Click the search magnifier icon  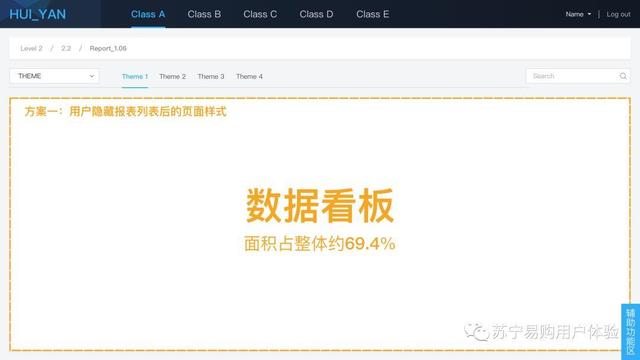pos(623,76)
